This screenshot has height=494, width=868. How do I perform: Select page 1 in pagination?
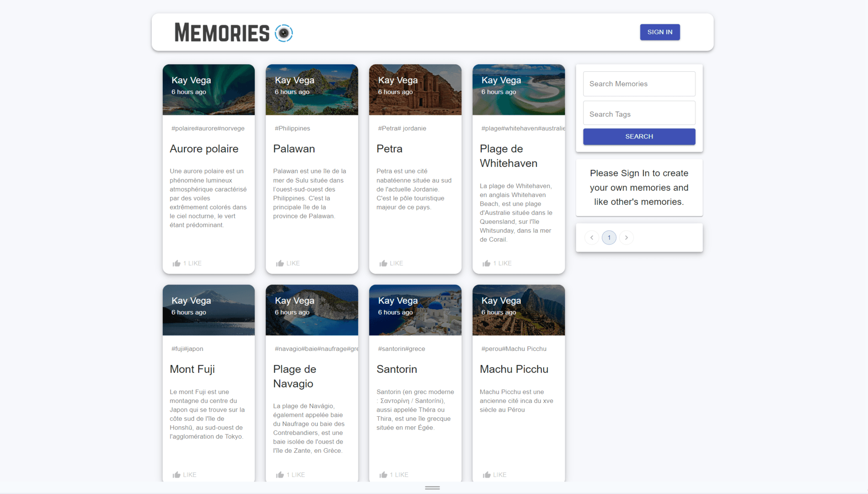pyautogui.click(x=609, y=237)
